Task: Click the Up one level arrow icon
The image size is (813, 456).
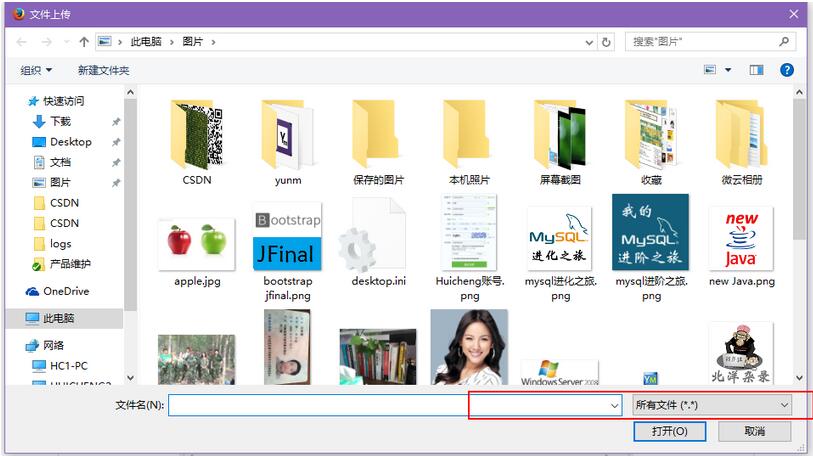Action: [x=84, y=42]
